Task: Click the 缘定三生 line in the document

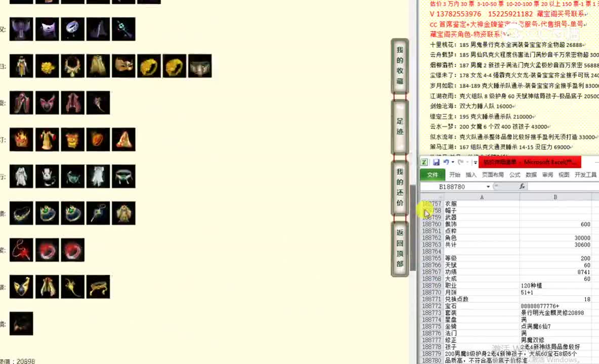Action: click(483, 116)
